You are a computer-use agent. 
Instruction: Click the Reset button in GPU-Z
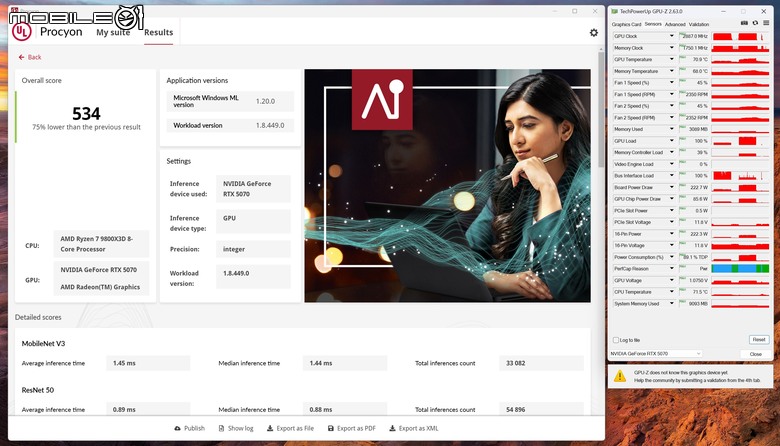[x=759, y=340]
